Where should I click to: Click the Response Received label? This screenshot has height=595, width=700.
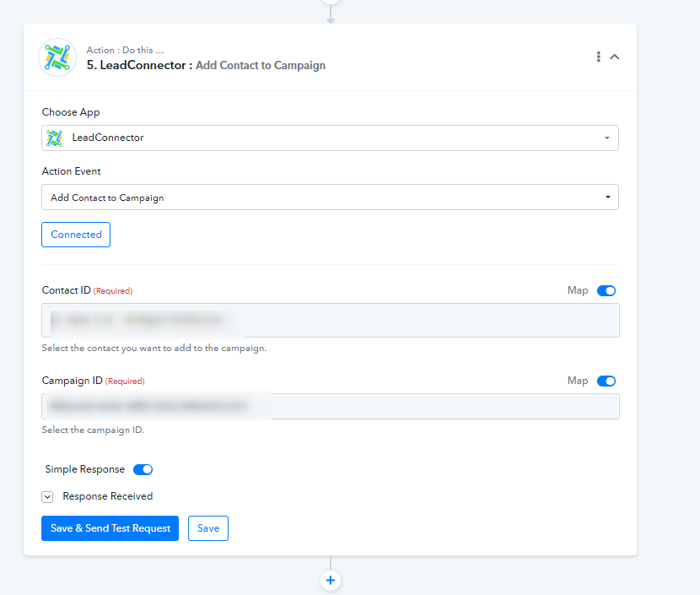coord(108,496)
